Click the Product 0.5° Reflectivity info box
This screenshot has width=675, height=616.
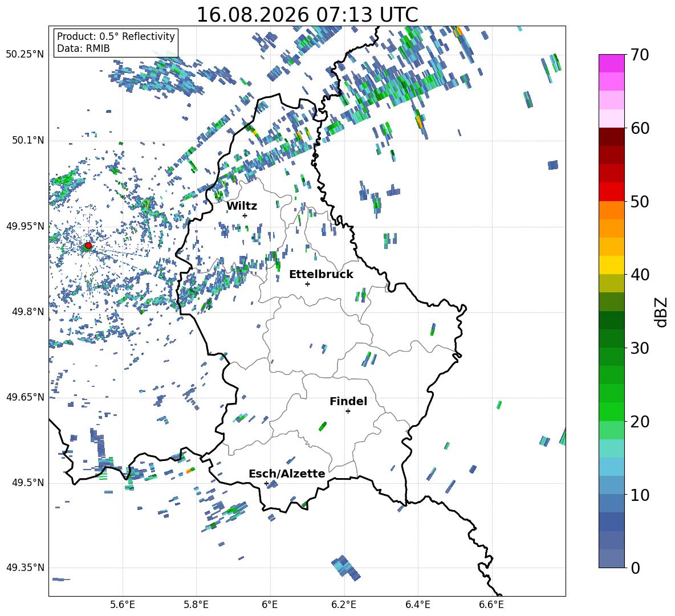pos(116,42)
